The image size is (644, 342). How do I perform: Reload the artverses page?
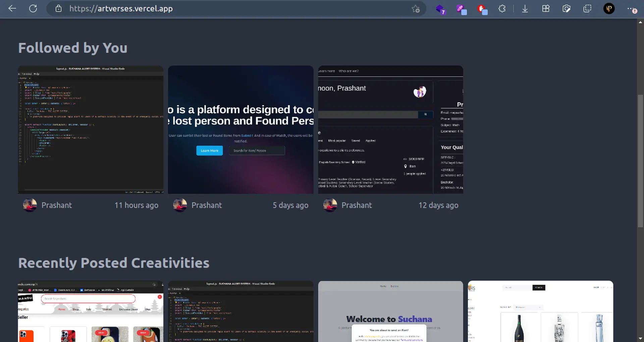(x=33, y=9)
